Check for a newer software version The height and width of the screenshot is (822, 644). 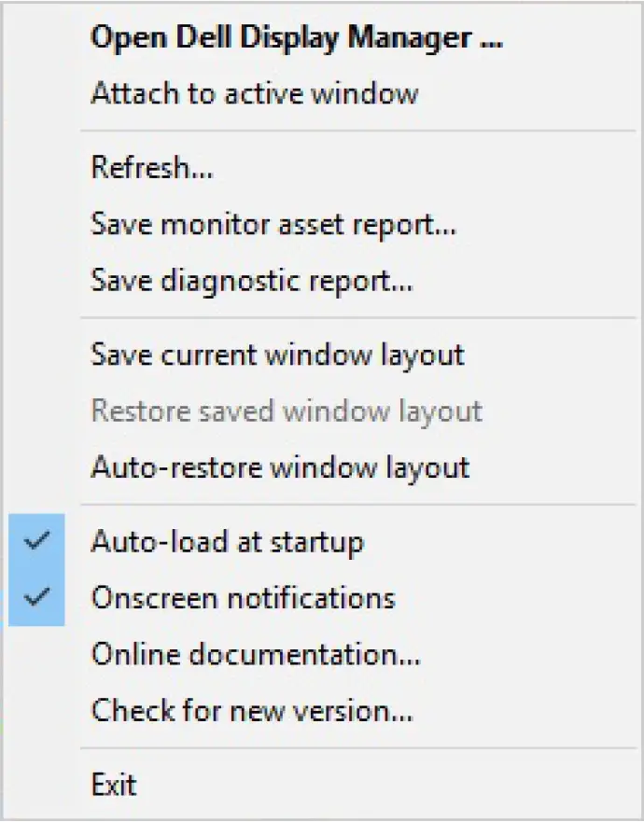pyautogui.click(x=252, y=711)
